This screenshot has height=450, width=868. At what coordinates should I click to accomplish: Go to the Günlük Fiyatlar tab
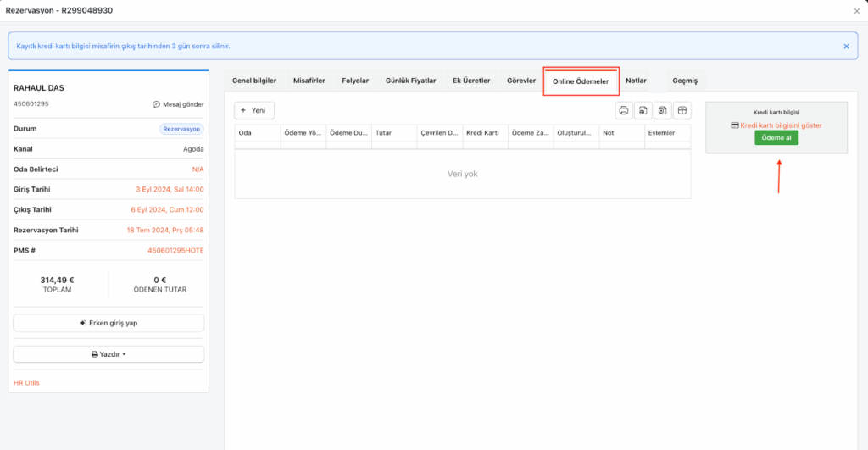(x=410, y=81)
